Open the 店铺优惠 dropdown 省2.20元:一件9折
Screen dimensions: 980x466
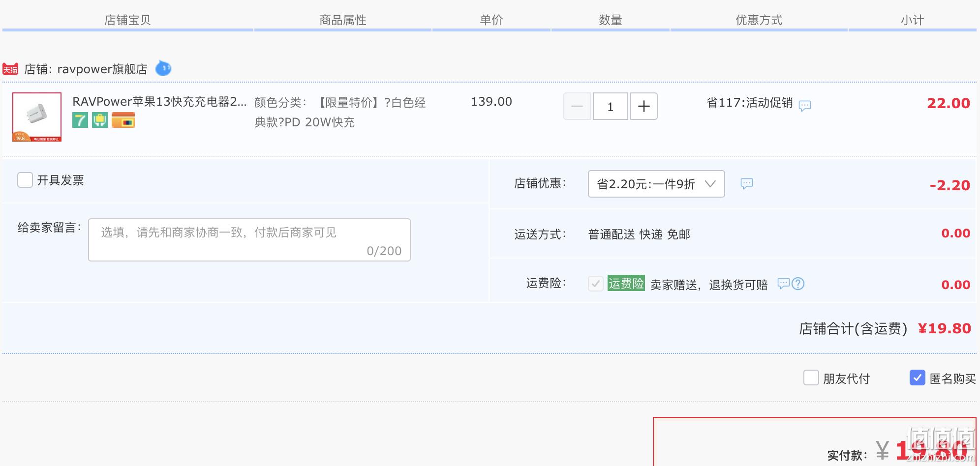tap(656, 184)
